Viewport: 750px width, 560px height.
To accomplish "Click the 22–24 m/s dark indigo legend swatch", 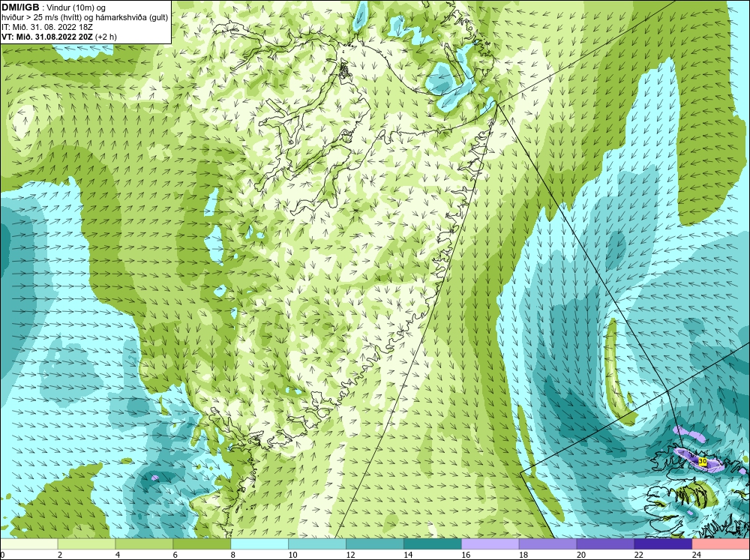I will (x=663, y=544).
